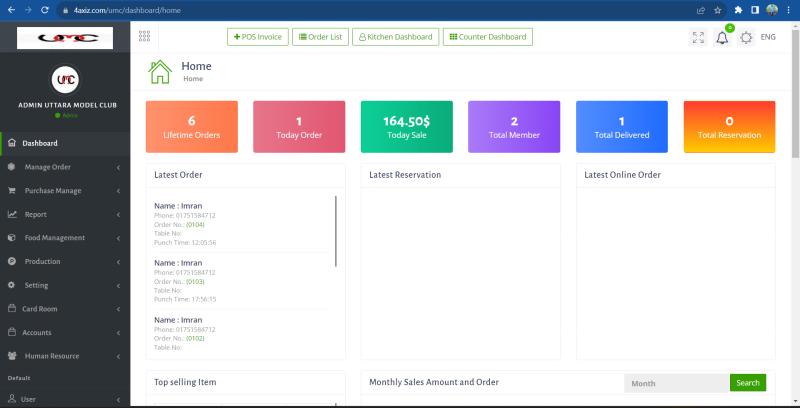Image resolution: width=800 pixels, height=408 pixels.
Task: Expand the Manage Order sidebar menu
Action: [x=64, y=167]
